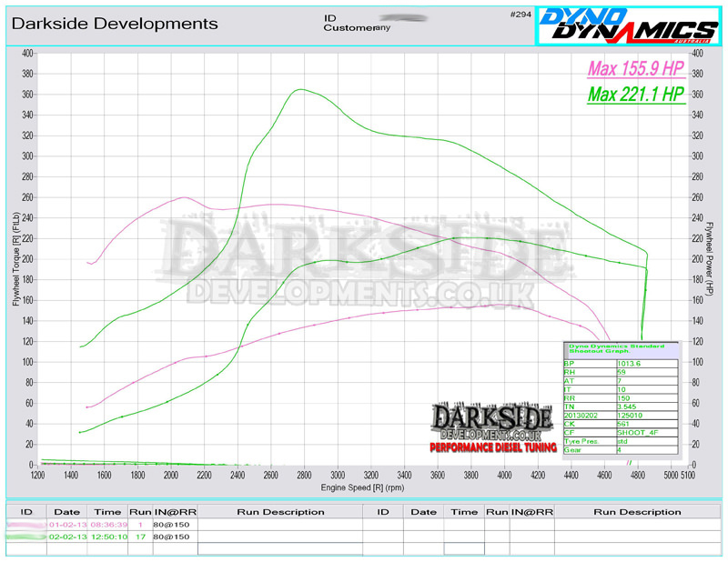The width and height of the screenshot is (728, 562).
Task: Select the green 'Max 221.1 HP' label
Action: pos(636,95)
